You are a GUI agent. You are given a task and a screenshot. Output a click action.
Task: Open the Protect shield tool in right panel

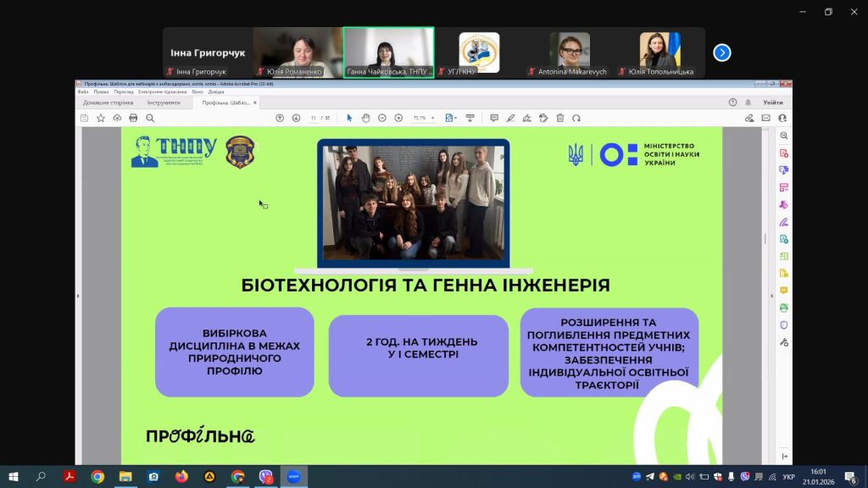[783, 324]
